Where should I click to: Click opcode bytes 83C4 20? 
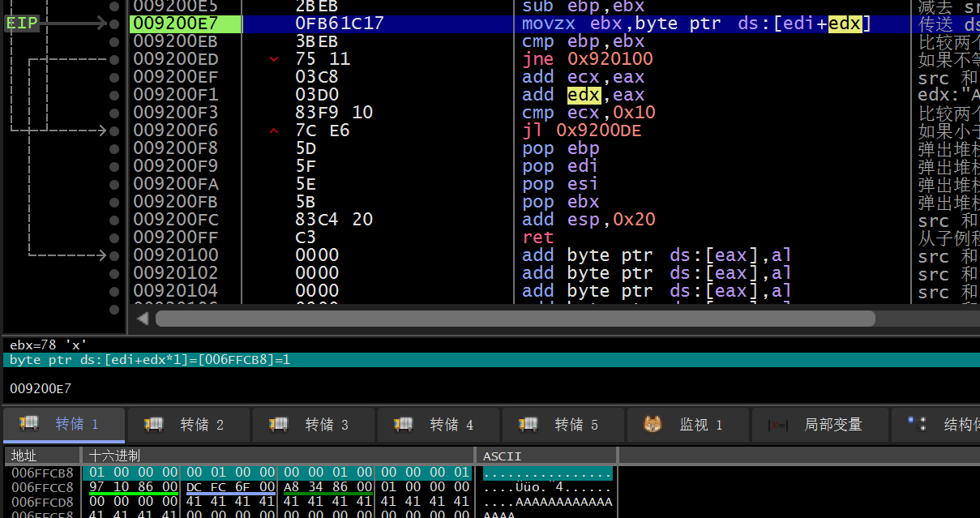[x=334, y=220]
